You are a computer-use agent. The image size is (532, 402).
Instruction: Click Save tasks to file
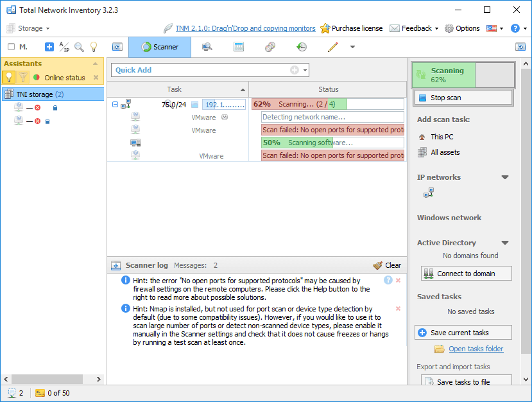coord(466,381)
